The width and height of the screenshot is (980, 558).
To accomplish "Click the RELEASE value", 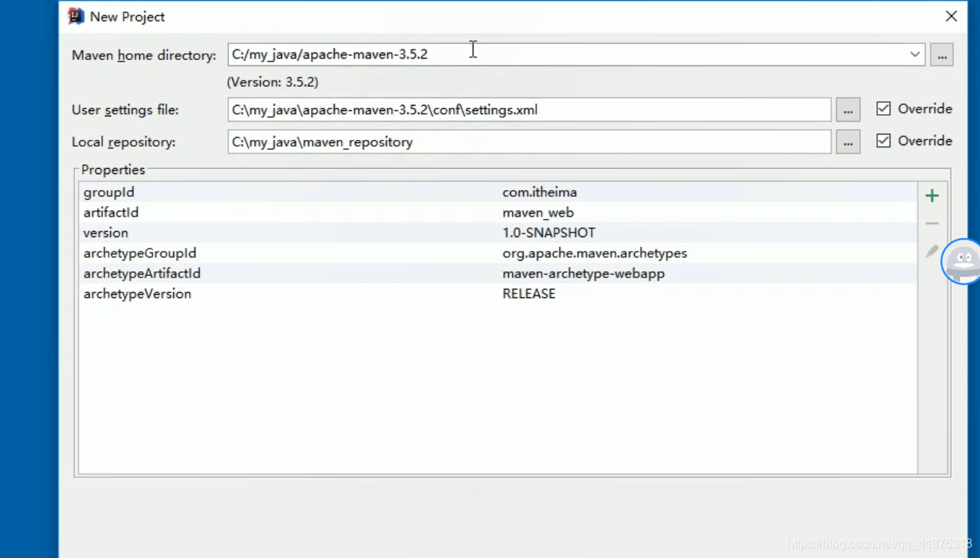I will coord(529,293).
